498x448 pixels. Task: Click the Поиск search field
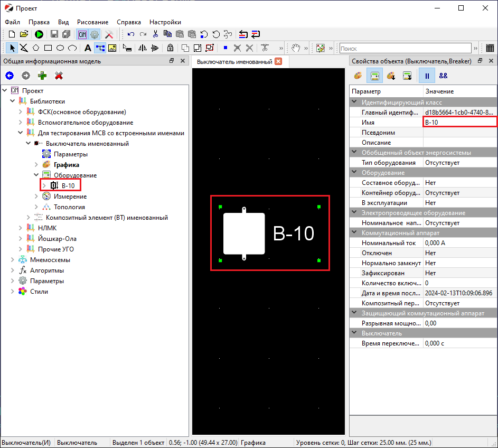(405, 49)
